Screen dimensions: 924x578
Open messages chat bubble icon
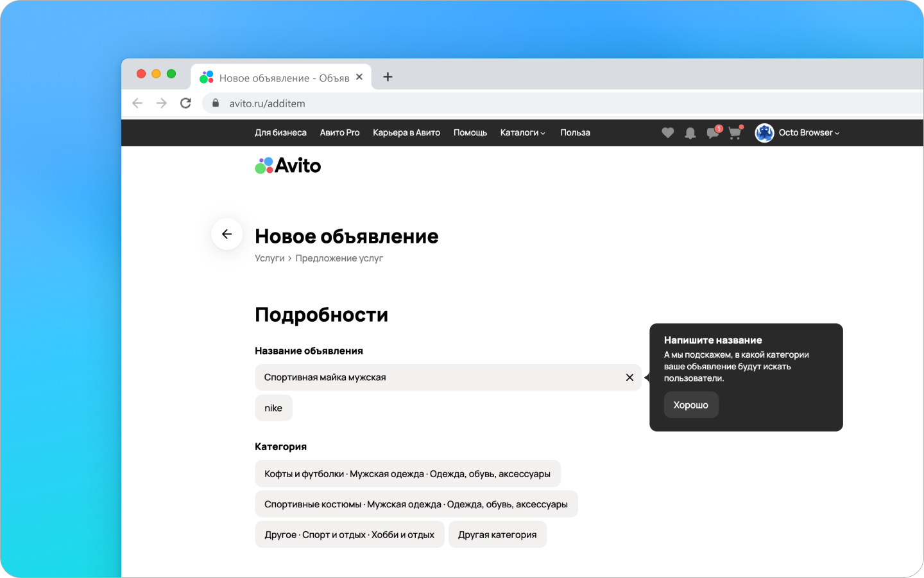[x=712, y=133]
